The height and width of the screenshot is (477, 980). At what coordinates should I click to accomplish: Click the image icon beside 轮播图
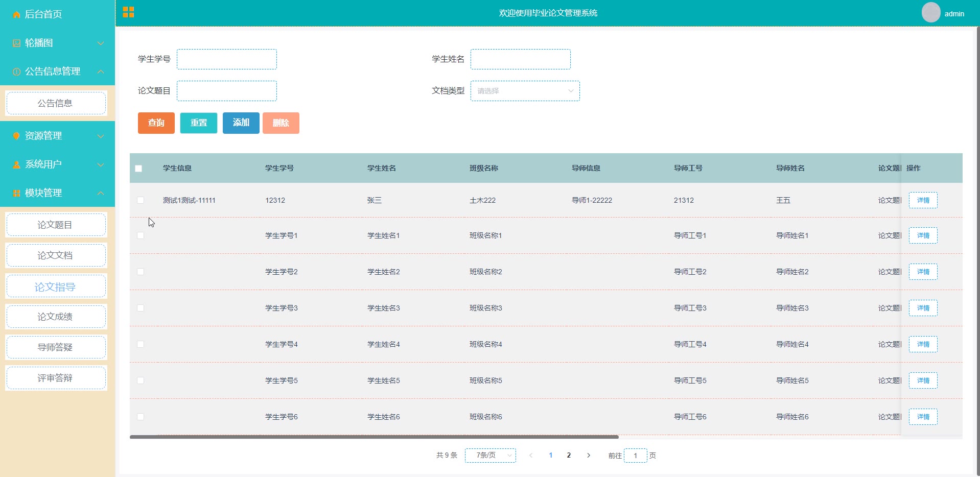click(16, 43)
